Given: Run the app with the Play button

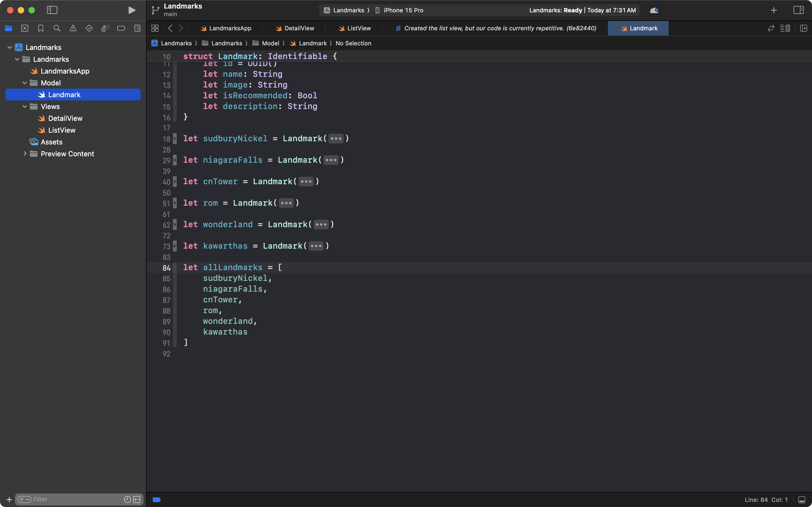Looking at the screenshot, I should [x=131, y=10].
